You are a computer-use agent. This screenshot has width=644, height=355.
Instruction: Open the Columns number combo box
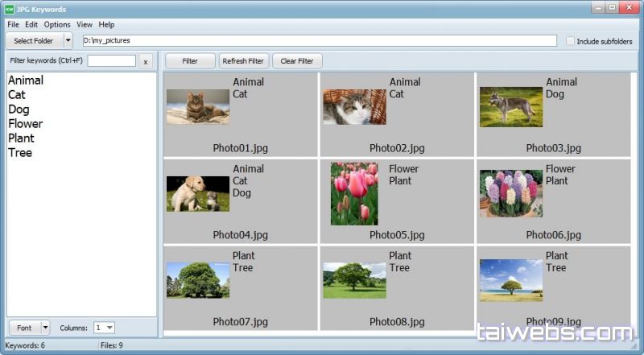point(104,328)
